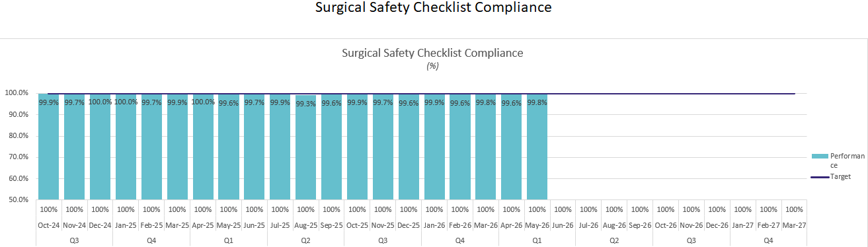Select the Target legend text
Viewport: 868px width, 247px height.
(x=841, y=177)
